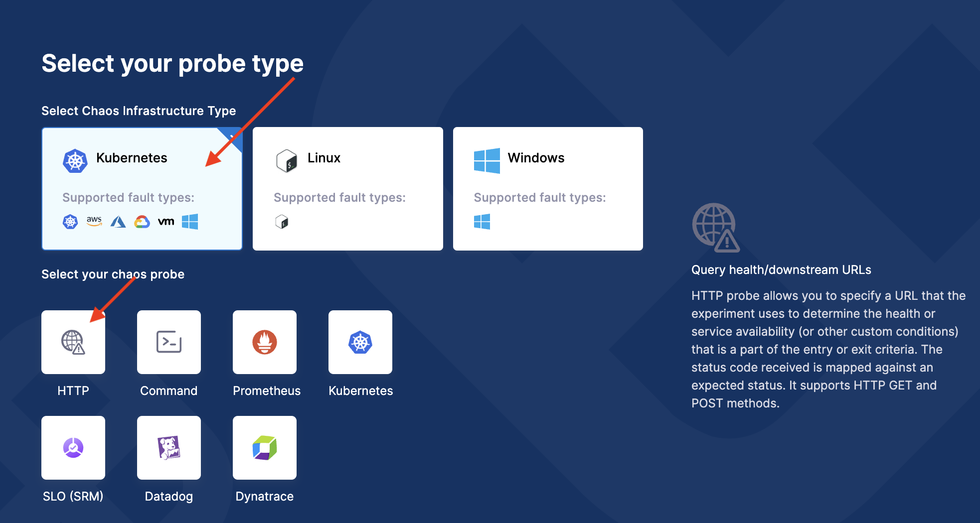Click 'Supported fault types:' in the Windows card
The width and height of the screenshot is (980, 523).
[540, 198]
